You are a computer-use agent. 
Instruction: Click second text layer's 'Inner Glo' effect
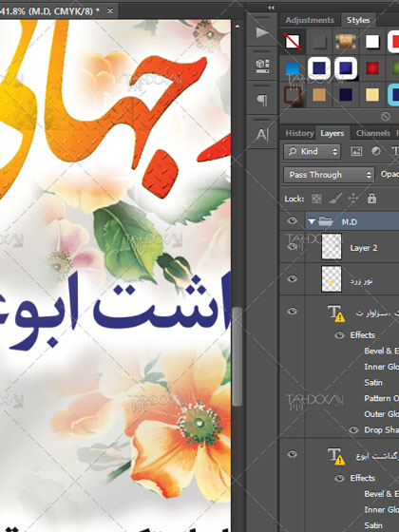(x=381, y=509)
